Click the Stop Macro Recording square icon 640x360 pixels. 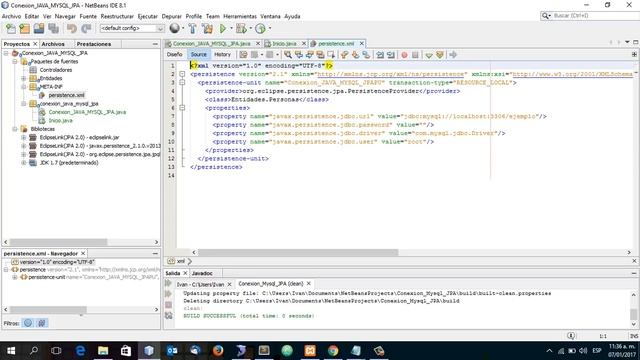point(415,55)
